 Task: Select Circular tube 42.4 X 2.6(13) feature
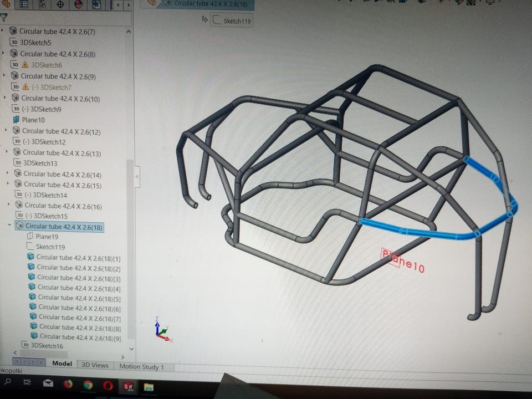62,154
